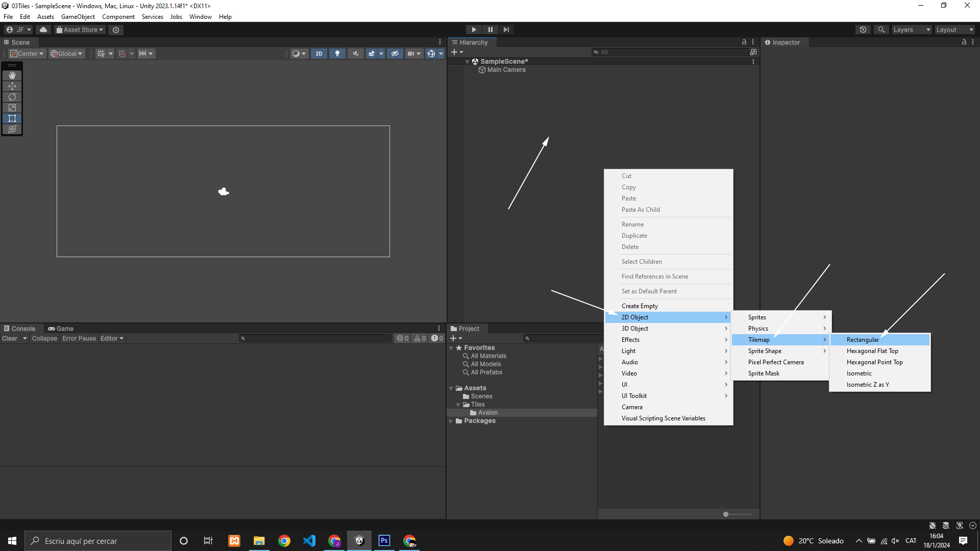Select the Hand view tool
Viewport: 980px width, 551px height.
coord(12,76)
